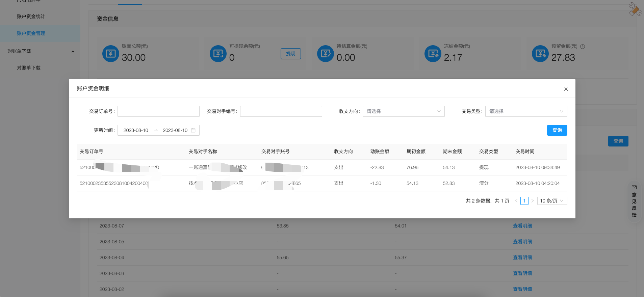
Task: Click timestamp 2023-08-10 09:34:49
Action: coord(537,167)
